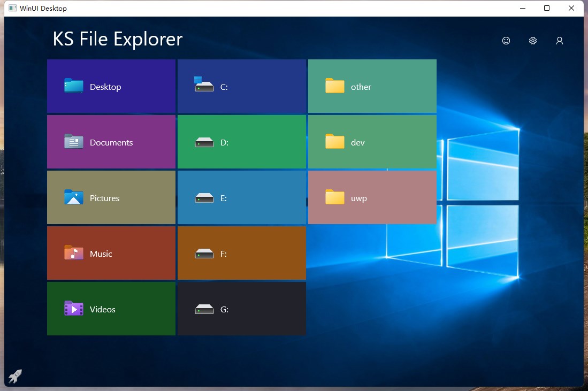Click the yellow folder icon for uwp
Image resolution: width=588 pixels, height=391 pixels.
(334, 197)
